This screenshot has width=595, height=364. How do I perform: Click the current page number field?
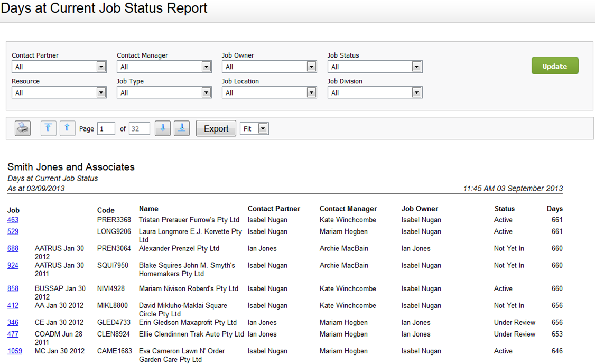(106, 129)
